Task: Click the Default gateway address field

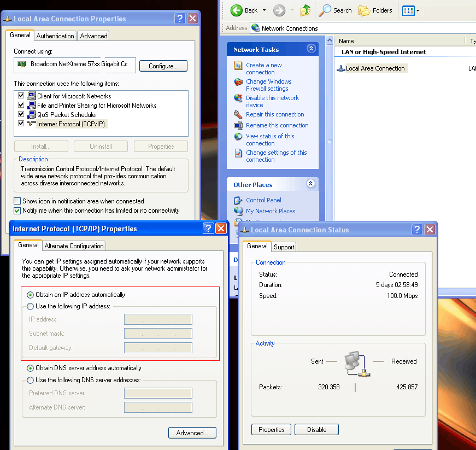Action: coord(158,348)
